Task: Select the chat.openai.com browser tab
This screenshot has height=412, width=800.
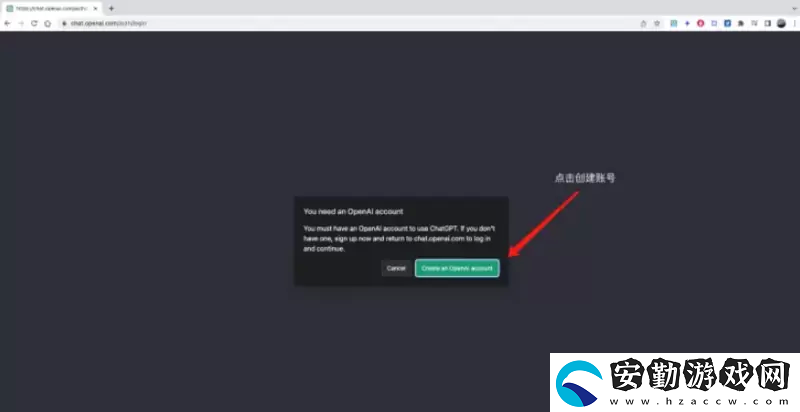Action: [x=52, y=9]
